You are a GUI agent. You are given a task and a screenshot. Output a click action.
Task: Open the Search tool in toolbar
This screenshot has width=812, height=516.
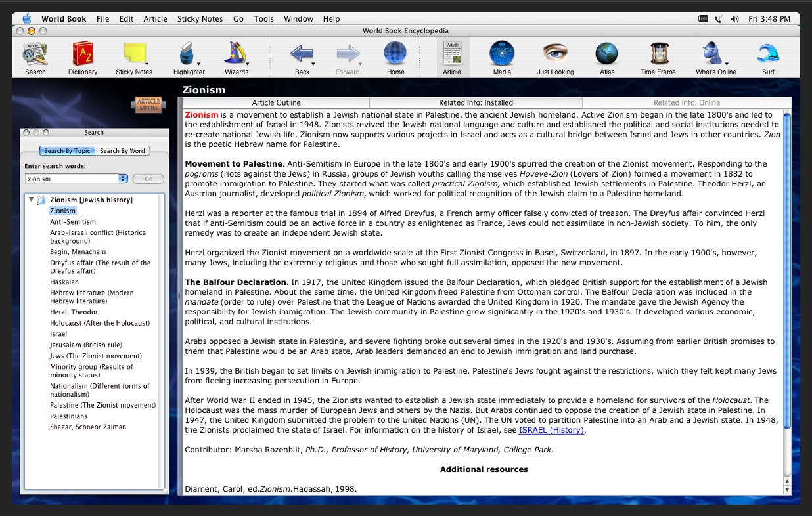click(35, 58)
